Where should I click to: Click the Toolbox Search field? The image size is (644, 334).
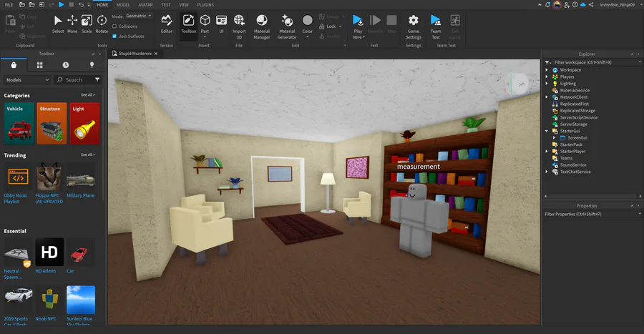click(x=77, y=79)
